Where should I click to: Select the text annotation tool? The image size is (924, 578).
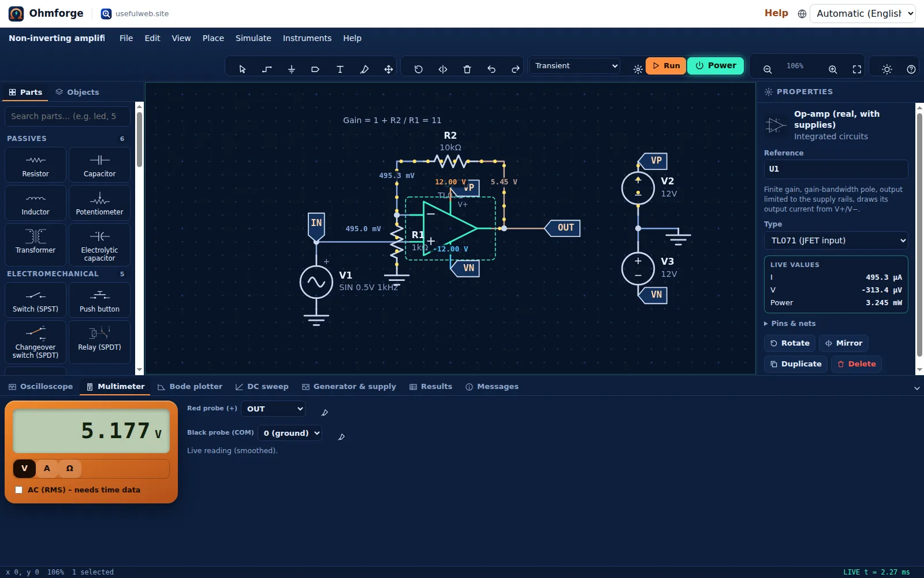pos(340,69)
